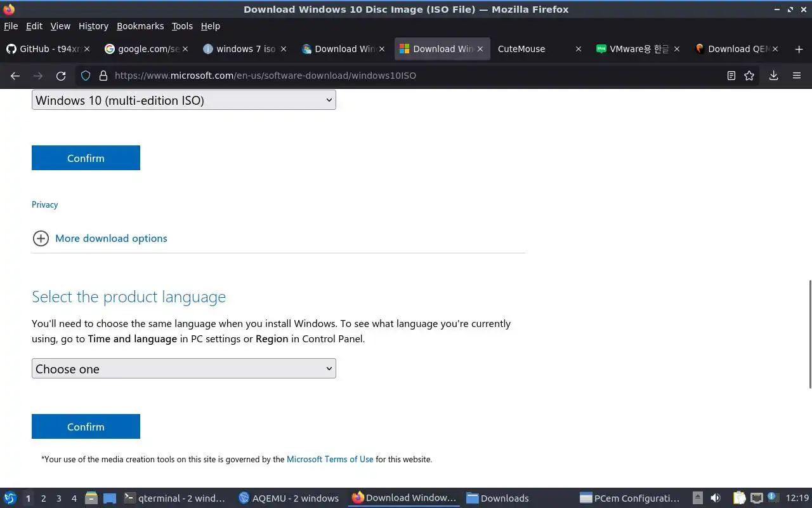
Task: Switch to virtual desktop 2
Action: coord(43,498)
